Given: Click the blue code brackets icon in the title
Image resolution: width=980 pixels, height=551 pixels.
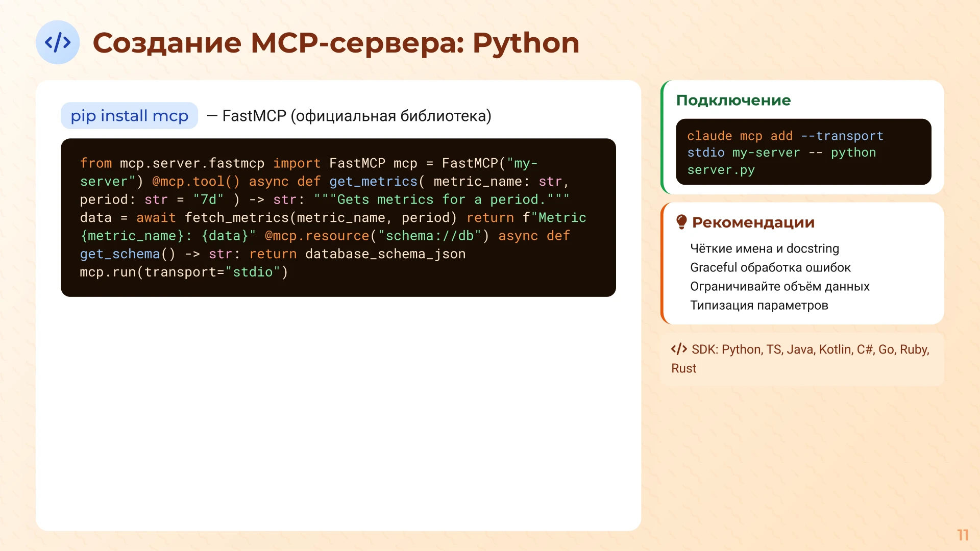Looking at the screenshot, I should point(58,42).
